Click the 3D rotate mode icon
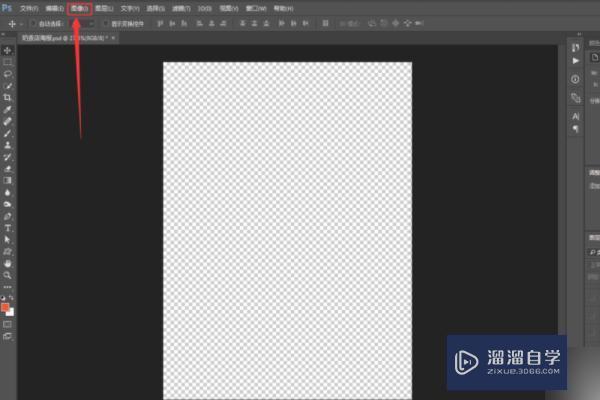The height and width of the screenshot is (400, 600). (x=372, y=23)
